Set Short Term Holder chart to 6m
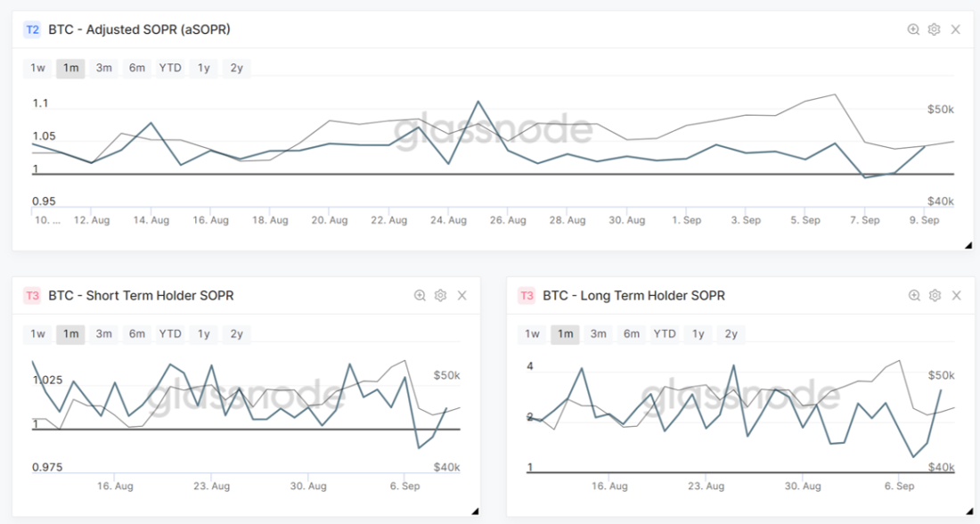 136,334
